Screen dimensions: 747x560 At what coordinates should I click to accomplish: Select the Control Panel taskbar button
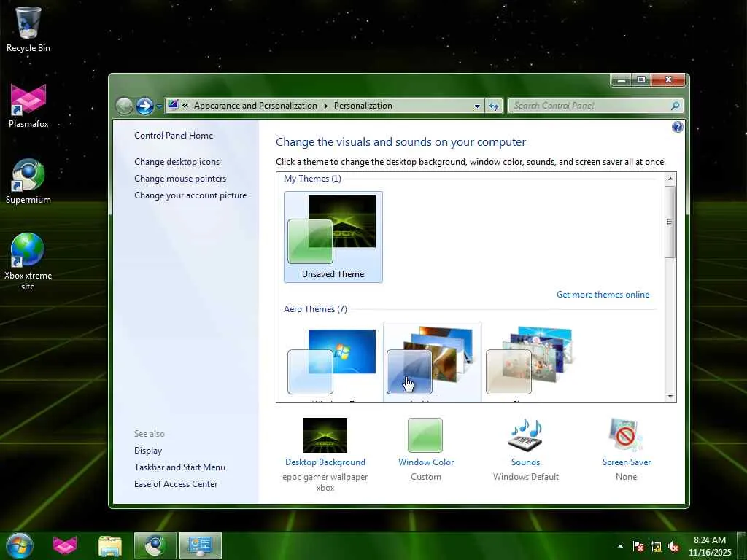[x=201, y=545]
